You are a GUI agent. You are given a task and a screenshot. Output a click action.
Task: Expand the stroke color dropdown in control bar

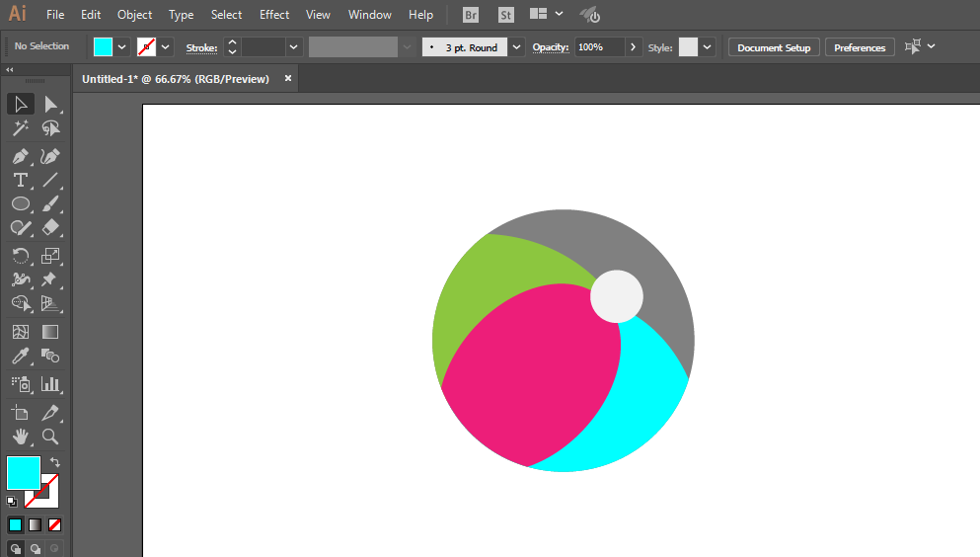click(166, 46)
